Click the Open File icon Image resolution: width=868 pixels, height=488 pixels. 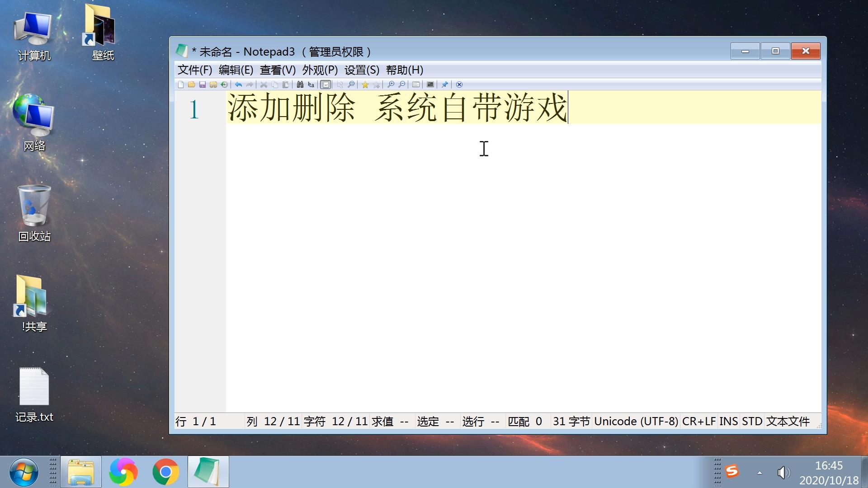[191, 84]
